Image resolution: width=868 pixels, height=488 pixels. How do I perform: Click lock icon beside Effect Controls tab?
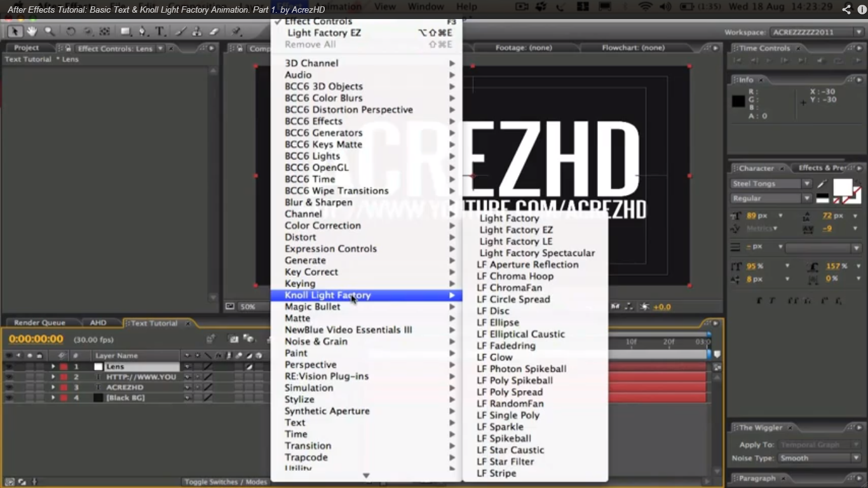(x=68, y=48)
